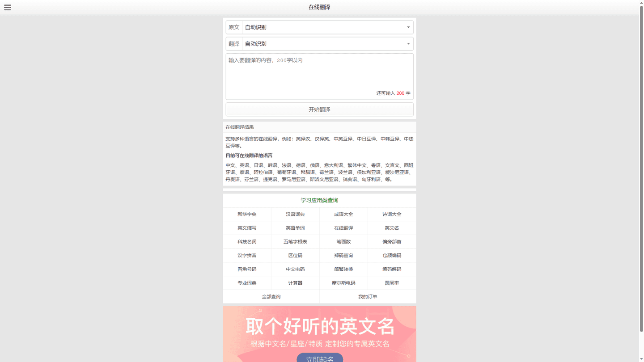Click the scrollbar up arrow
644x362 pixels.
[641, 2]
